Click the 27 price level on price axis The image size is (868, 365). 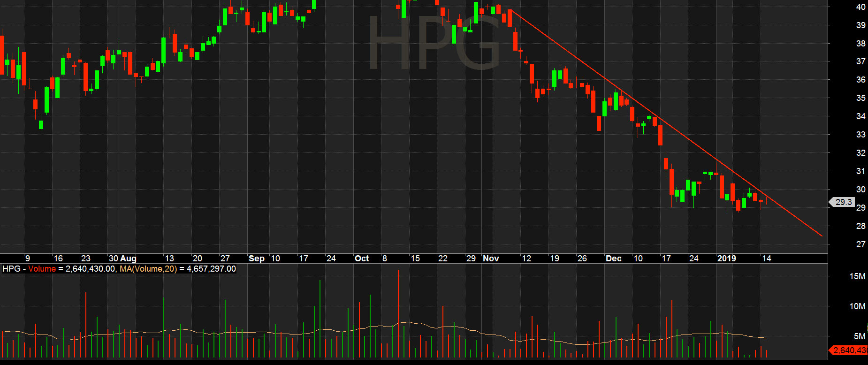pyautogui.click(x=860, y=244)
